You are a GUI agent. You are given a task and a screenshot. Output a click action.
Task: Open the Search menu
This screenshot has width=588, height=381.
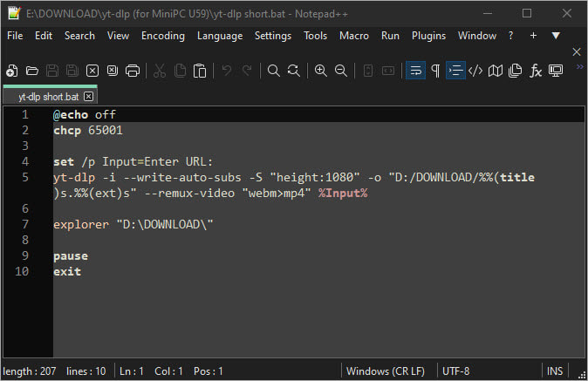tap(79, 36)
